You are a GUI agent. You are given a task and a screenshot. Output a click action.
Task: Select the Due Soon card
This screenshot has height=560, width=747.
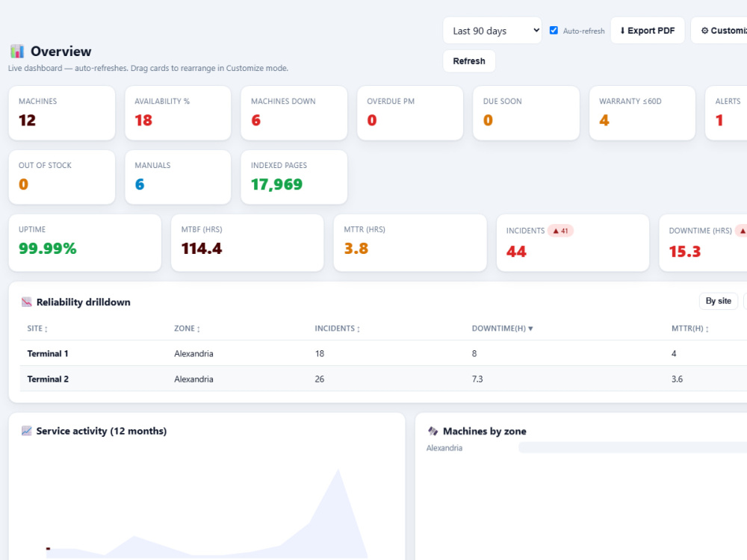click(526, 113)
